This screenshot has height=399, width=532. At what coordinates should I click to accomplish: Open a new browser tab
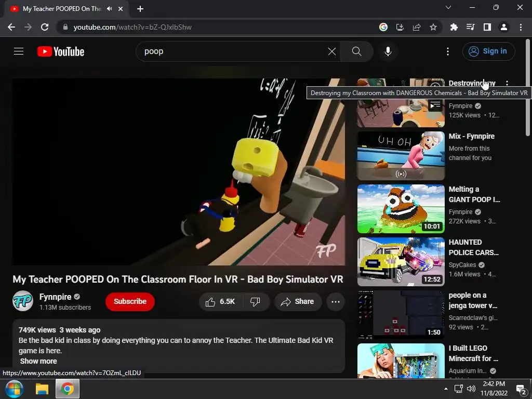(x=140, y=9)
